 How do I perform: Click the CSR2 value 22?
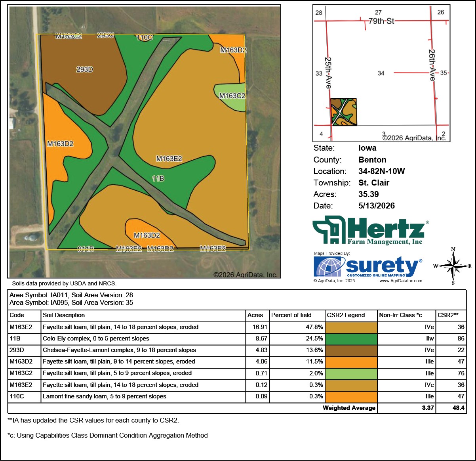point(461,350)
